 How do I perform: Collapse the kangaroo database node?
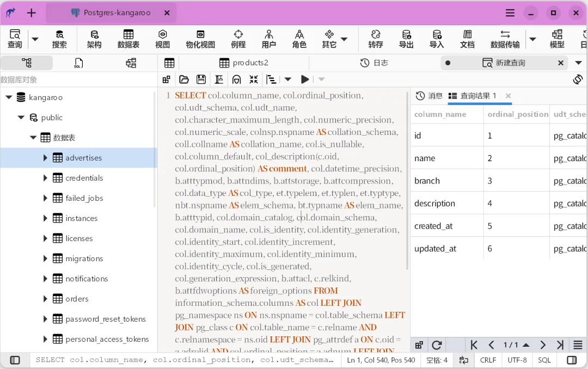coord(9,97)
